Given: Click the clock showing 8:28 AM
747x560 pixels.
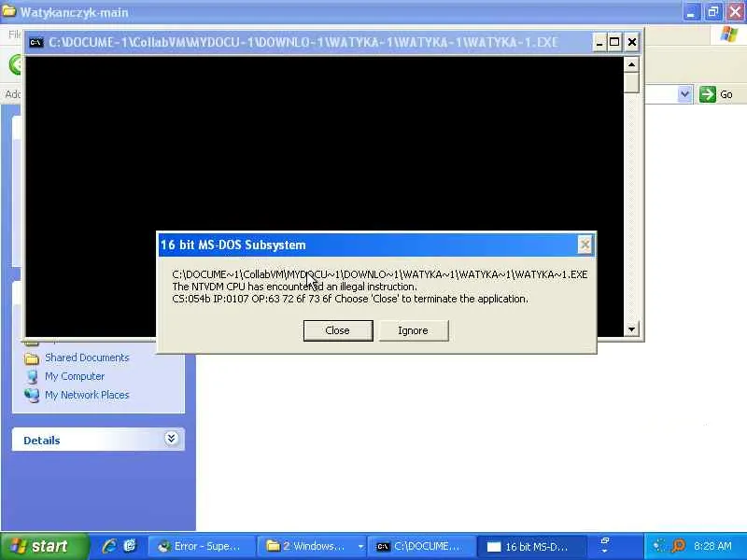Looking at the screenshot, I should pyautogui.click(x=712, y=546).
